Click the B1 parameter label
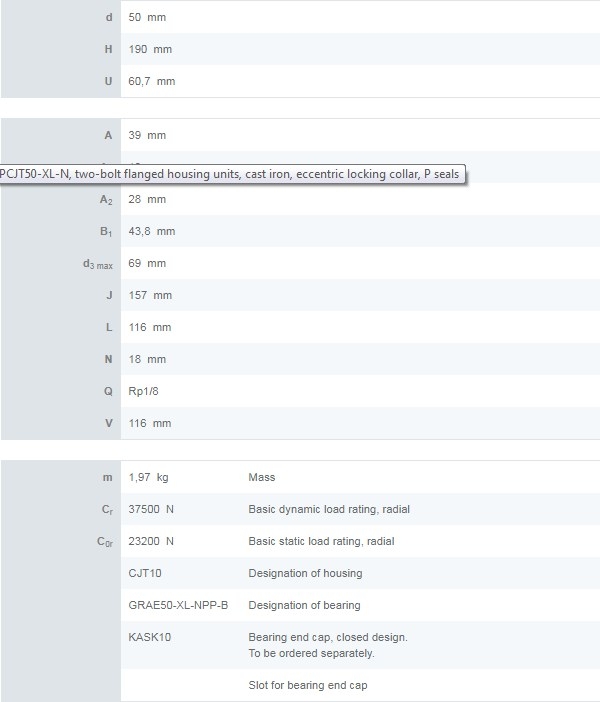This screenshot has width=600, height=702. tap(106, 232)
